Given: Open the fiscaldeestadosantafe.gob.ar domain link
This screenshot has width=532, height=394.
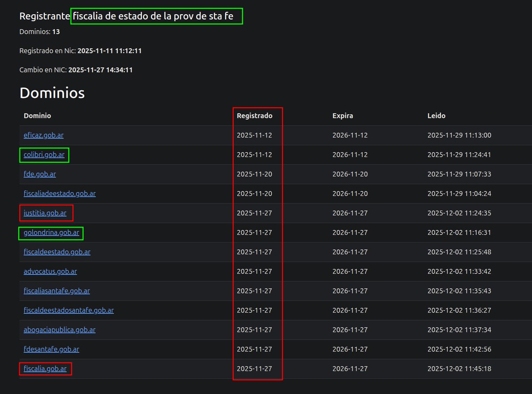Looking at the screenshot, I should (x=69, y=310).
